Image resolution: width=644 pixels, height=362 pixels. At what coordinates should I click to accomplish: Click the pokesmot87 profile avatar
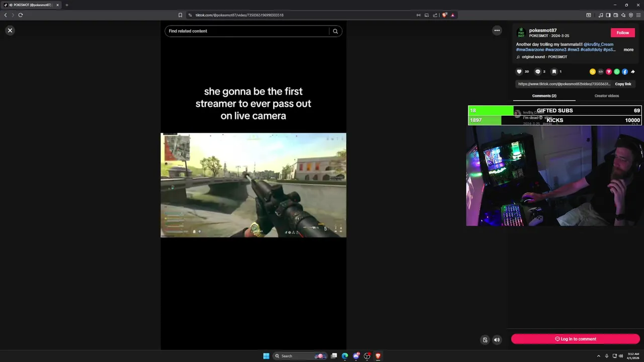521,33
